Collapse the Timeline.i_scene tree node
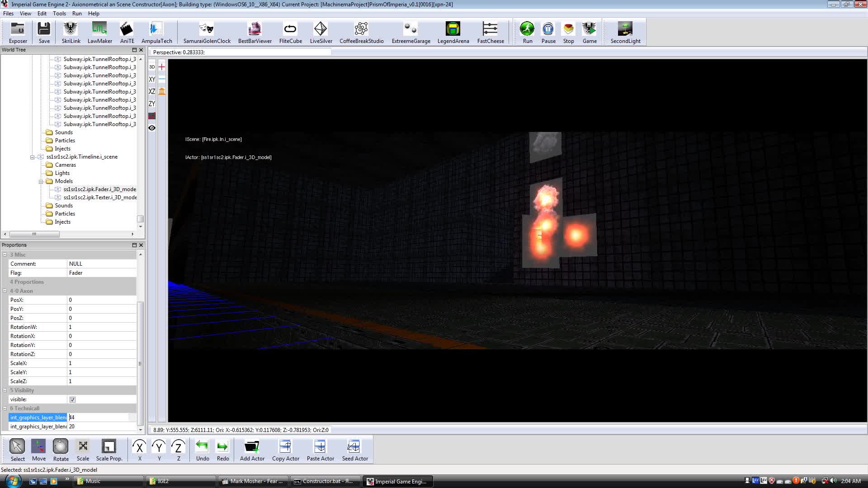868x488 pixels. coord(32,157)
